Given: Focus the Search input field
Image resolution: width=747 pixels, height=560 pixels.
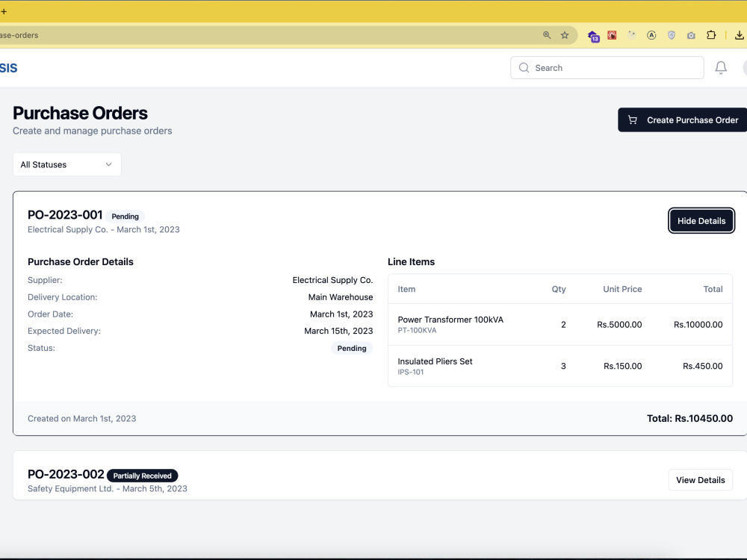Looking at the screenshot, I should (x=607, y=68).
